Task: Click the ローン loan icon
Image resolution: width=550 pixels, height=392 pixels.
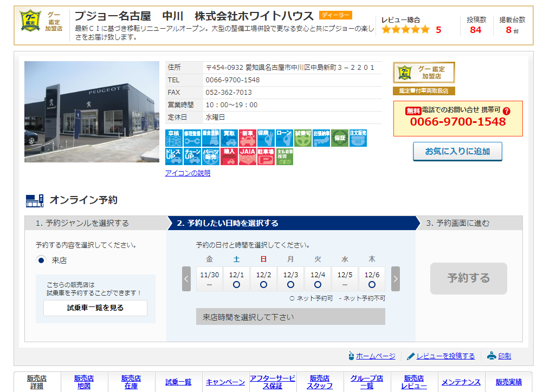Action: (x=284, y=138)
